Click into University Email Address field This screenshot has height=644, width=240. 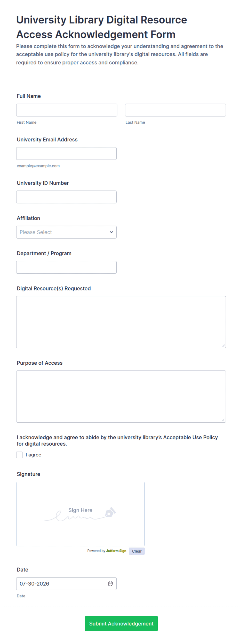coord(66,154)
